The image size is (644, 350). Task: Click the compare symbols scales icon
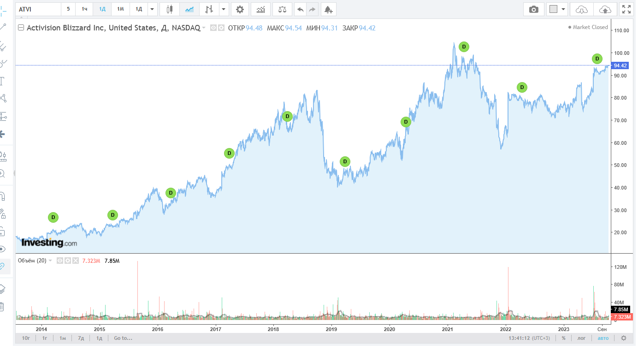(x=282, y=9)
